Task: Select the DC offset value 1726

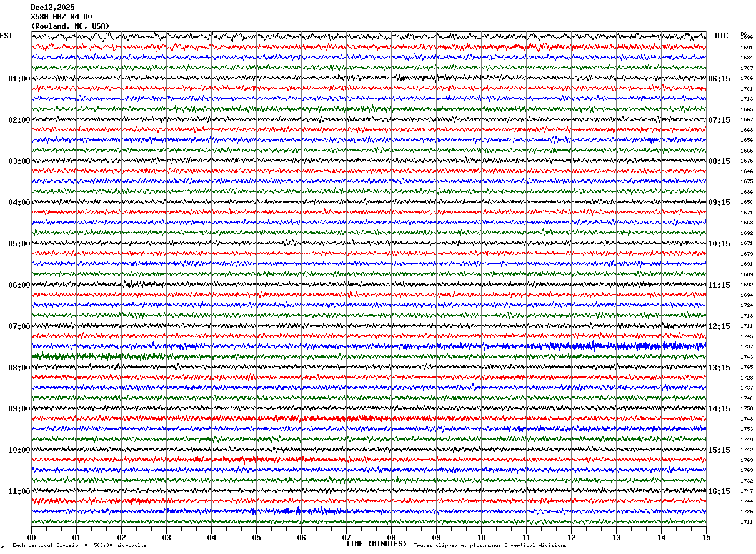Action: [x=747, y=511]
